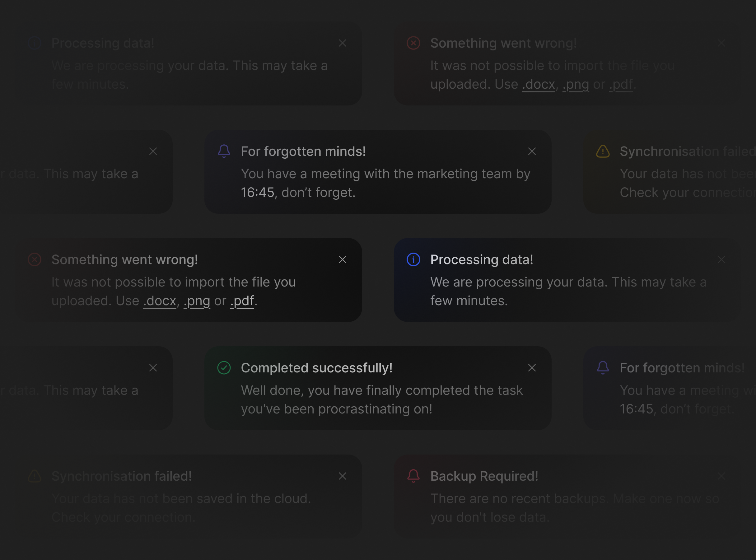Click the faded info icon on dimmed Processing data
This screenshot has width=756, height=560.
point(35,43)
